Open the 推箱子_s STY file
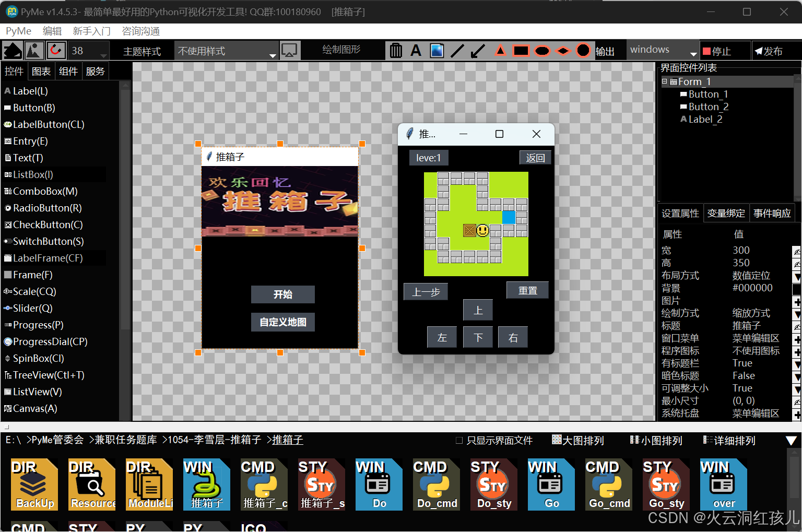This screenshot has height=532, width=802. [x=322, y=484]
